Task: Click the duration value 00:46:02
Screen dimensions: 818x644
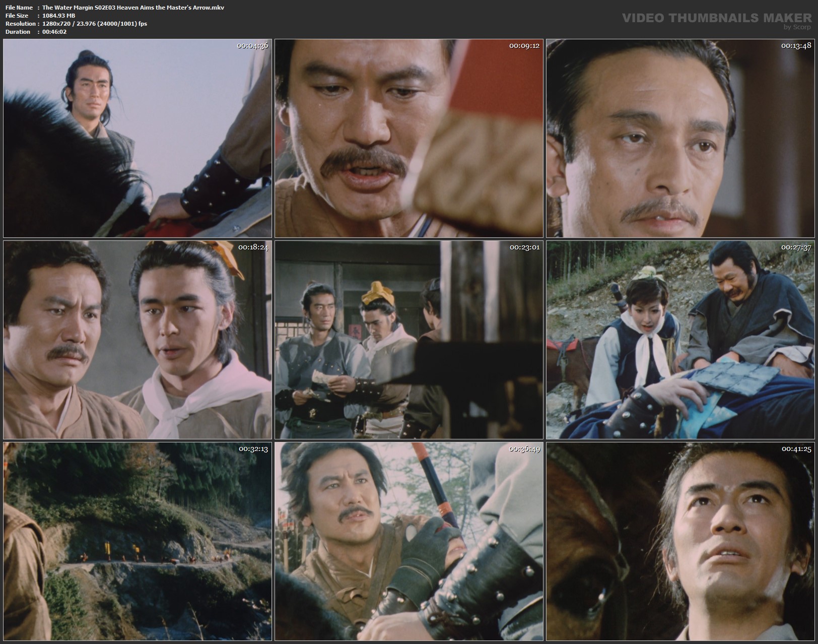Action: tap(54, 32)
